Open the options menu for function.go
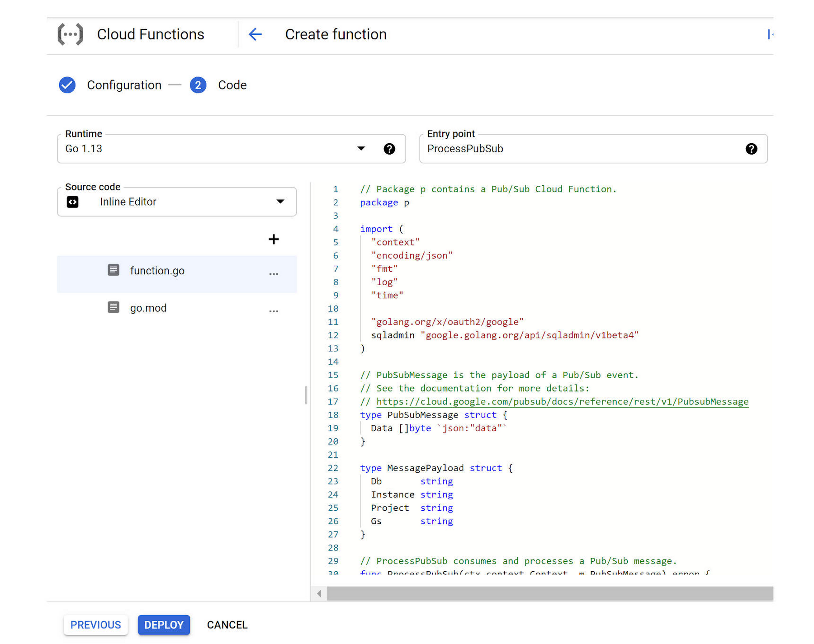814x644 pixels. pyautogui.click(x=274, y=273)
